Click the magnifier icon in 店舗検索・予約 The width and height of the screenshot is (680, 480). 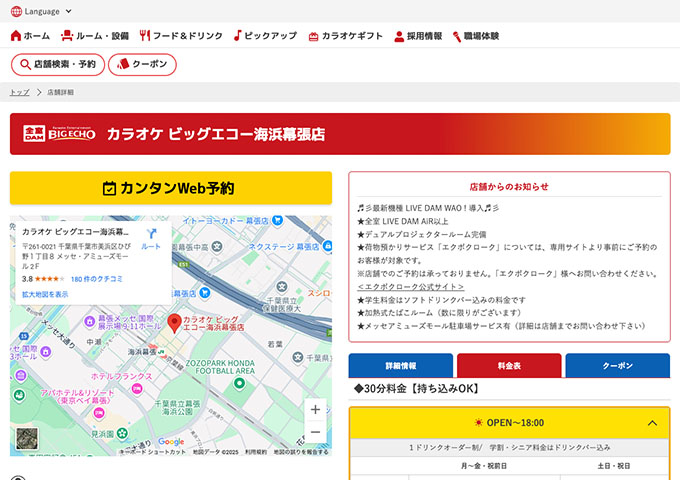click(x=26, y=64)
